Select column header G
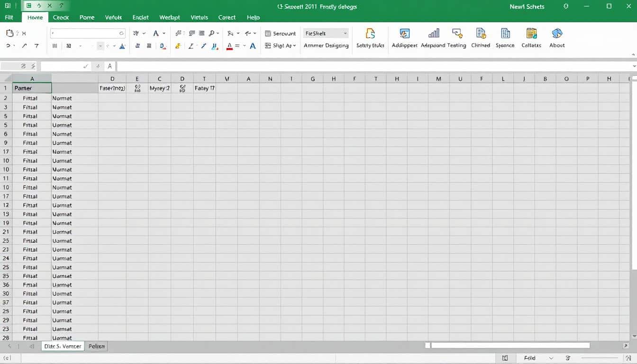The width and height of the screenshot is (637, 364). click(313, 79)
